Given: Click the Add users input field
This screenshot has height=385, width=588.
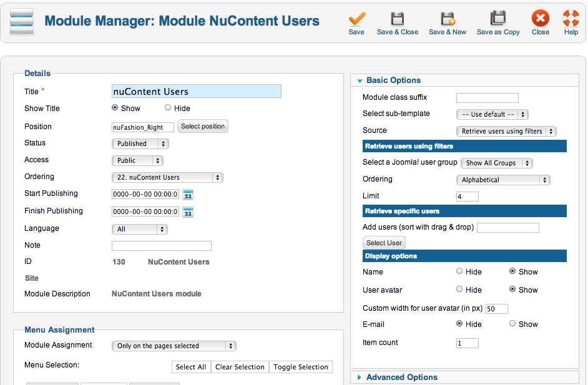Looking at the screenshot, I should [507, 228].
